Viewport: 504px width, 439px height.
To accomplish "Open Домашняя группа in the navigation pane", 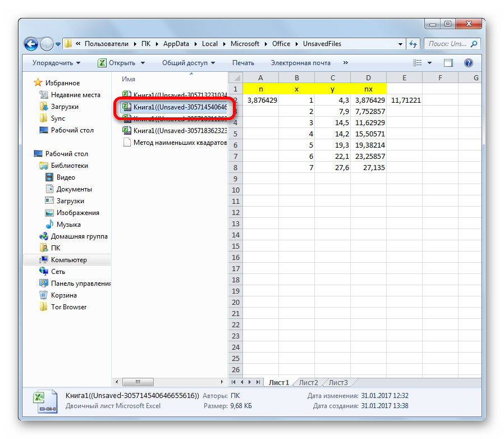I will coord(79,236).
